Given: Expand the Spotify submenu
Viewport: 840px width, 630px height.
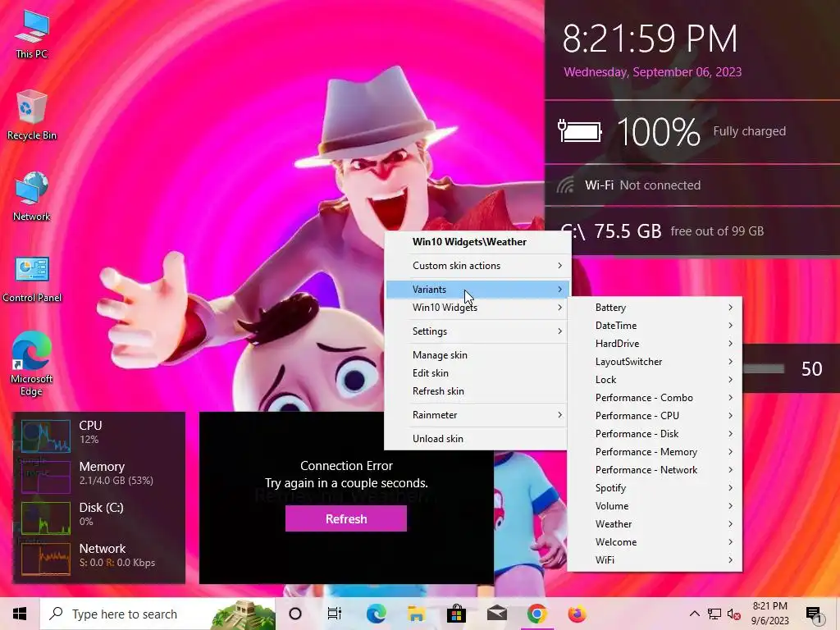Looking at the screenshot, I should (655, 488).
